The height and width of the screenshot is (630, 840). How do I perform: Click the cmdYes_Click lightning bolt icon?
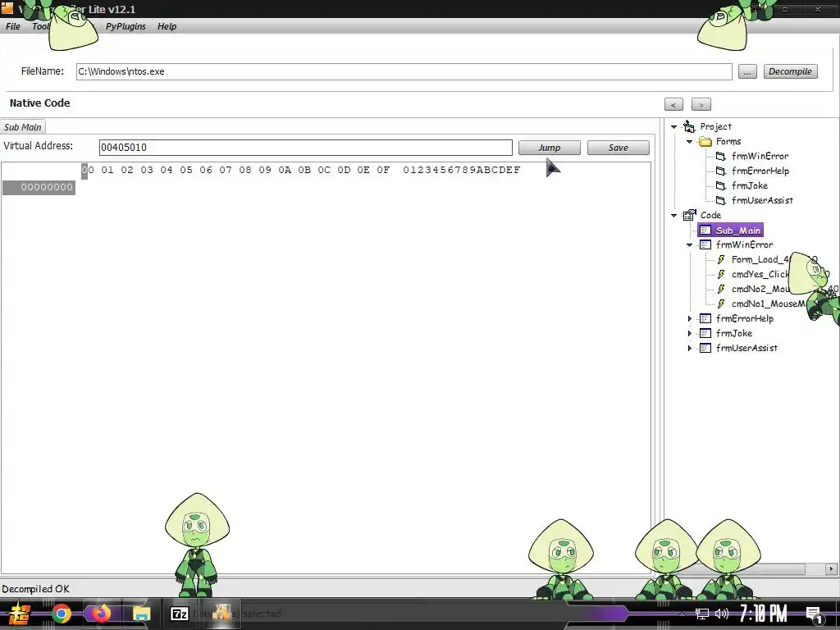[x=721, y=274]
